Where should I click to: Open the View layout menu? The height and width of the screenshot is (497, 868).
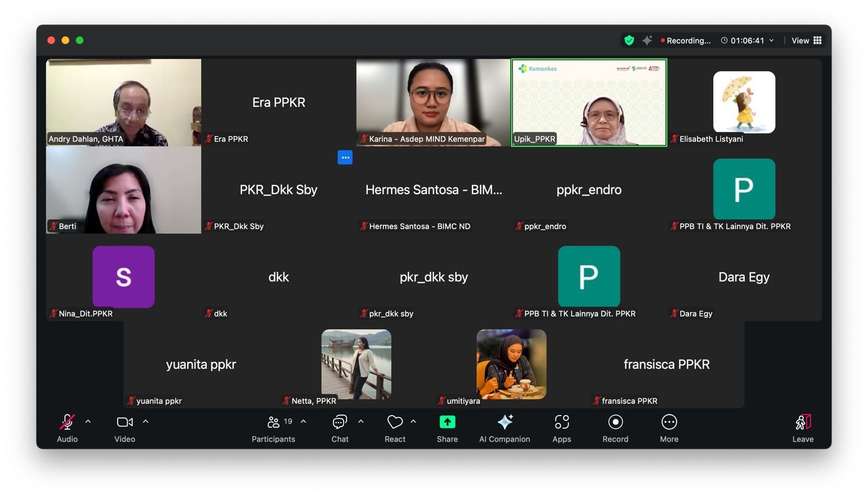(806, 40)
